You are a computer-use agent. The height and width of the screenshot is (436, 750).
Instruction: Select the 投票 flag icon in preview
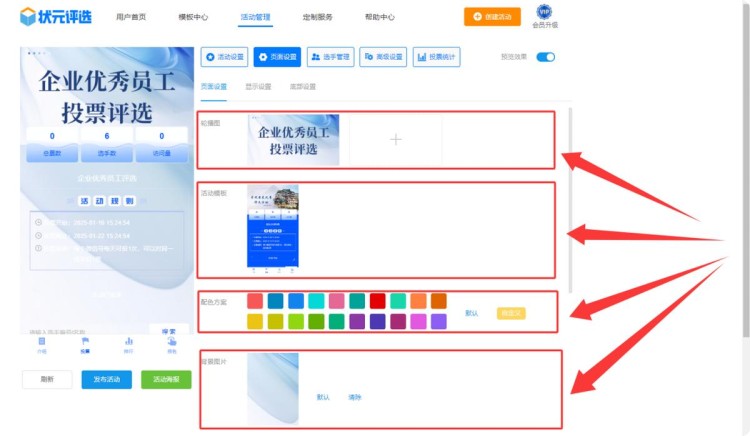coord(85,342)
